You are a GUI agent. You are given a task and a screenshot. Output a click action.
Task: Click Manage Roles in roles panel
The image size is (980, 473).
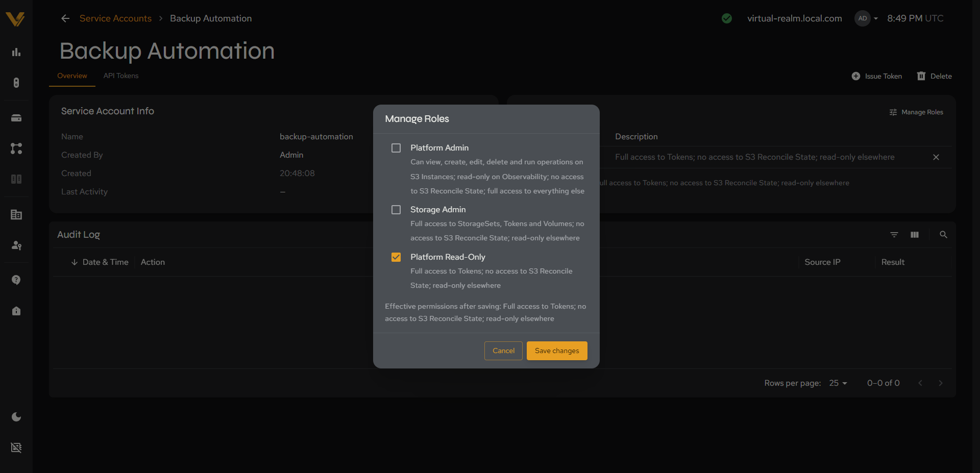pyautogui.click(x=916, y=112)
